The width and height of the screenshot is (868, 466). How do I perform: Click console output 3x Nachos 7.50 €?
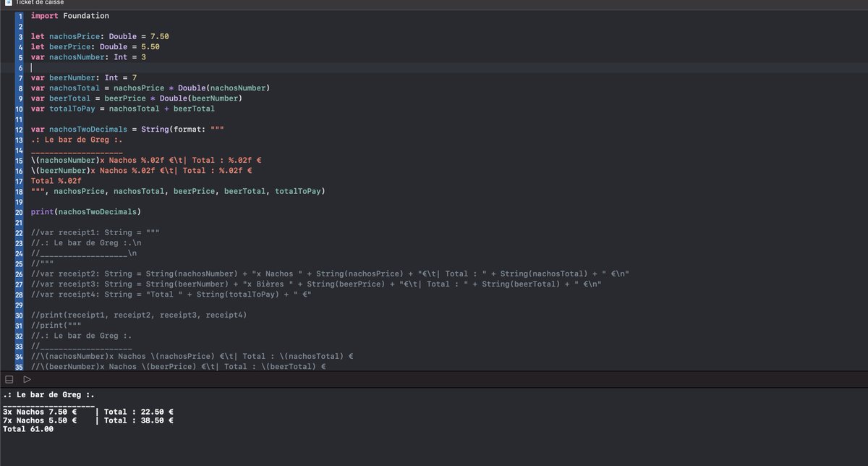coord(40,412)
